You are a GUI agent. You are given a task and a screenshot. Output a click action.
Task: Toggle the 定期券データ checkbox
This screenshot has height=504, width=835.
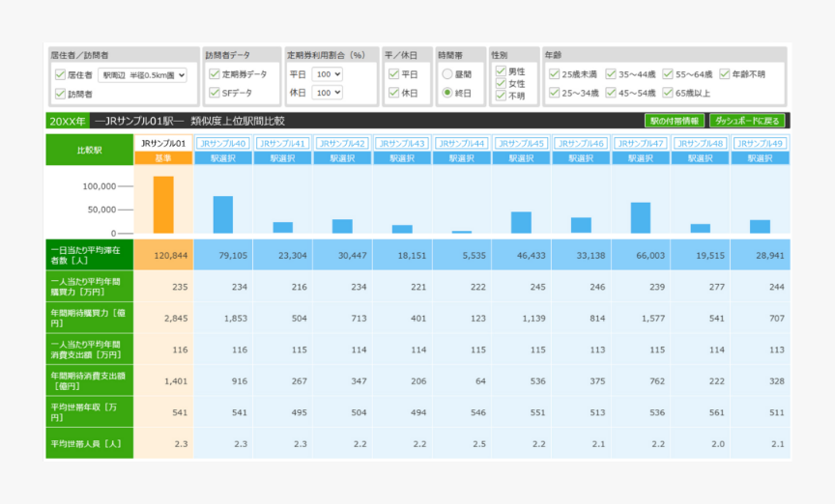coord(215,74)
